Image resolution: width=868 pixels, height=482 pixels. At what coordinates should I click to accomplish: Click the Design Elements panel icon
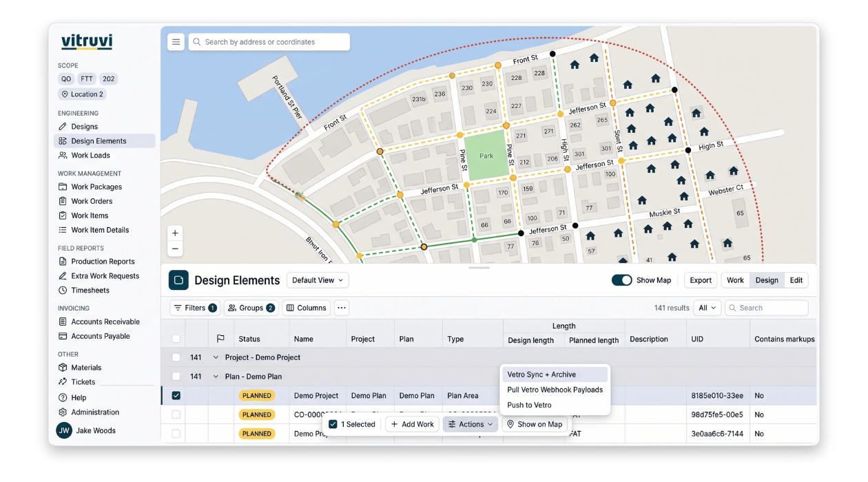(178, 280)
